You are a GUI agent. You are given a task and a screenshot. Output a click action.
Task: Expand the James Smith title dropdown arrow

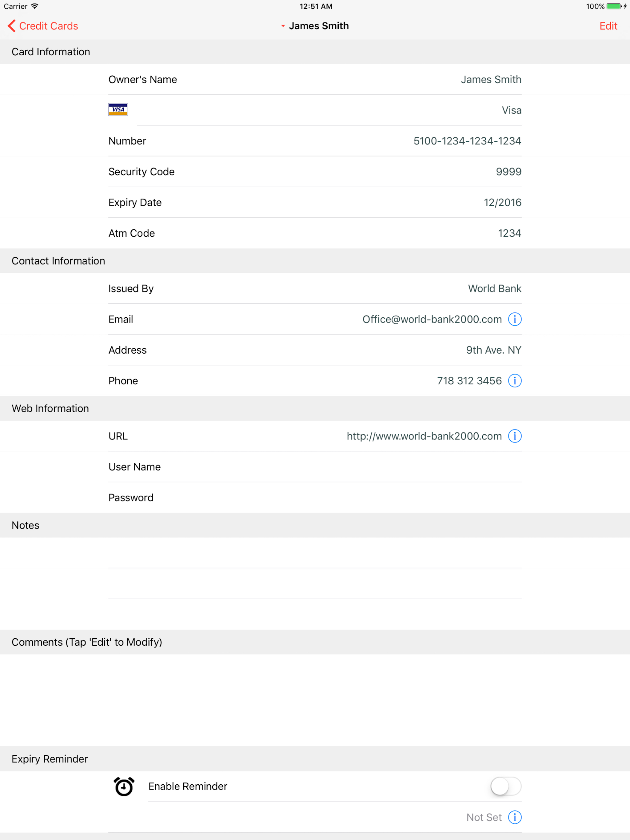pos(283,26)
